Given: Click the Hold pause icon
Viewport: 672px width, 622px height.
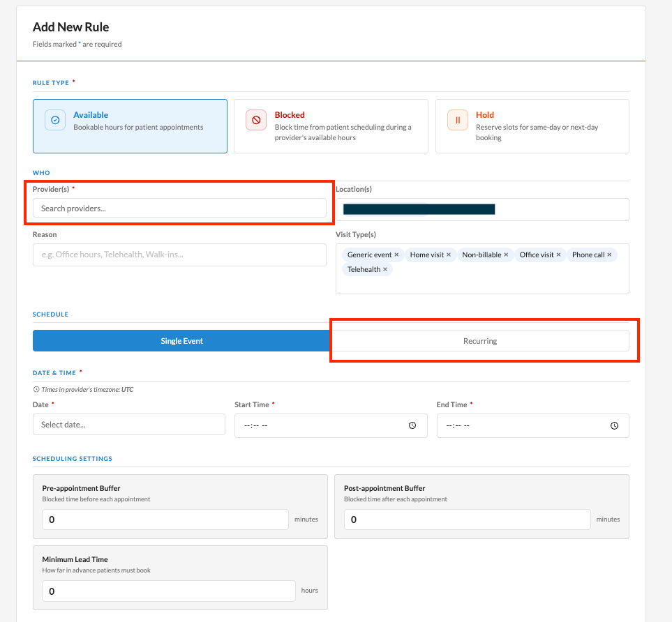Looking at the screenshot, I should [x=458, y=121].
